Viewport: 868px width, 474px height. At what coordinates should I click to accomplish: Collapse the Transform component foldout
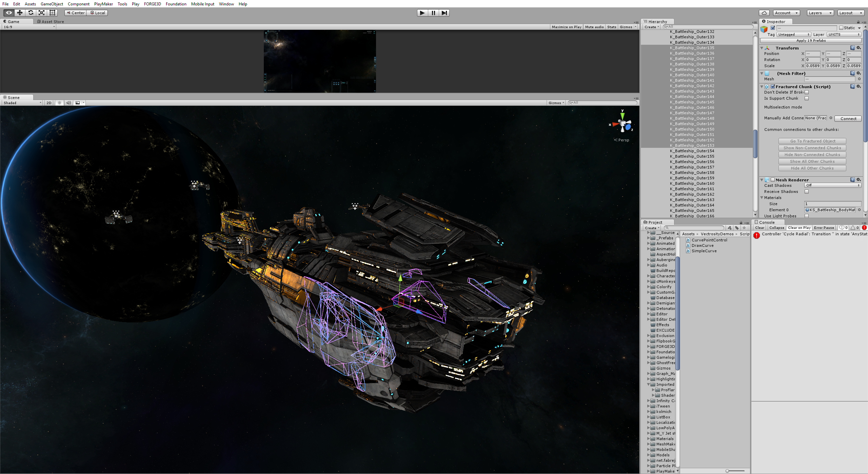[762, 48]
